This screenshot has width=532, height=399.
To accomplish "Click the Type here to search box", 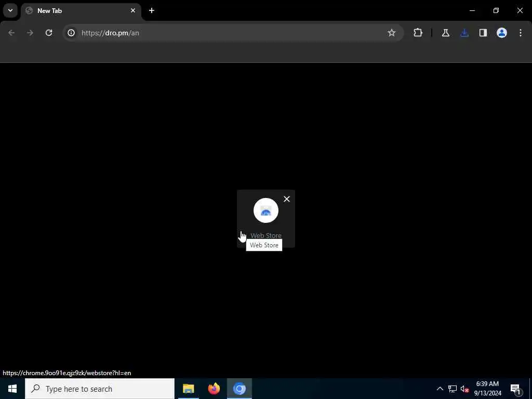I will click(100, 389).
